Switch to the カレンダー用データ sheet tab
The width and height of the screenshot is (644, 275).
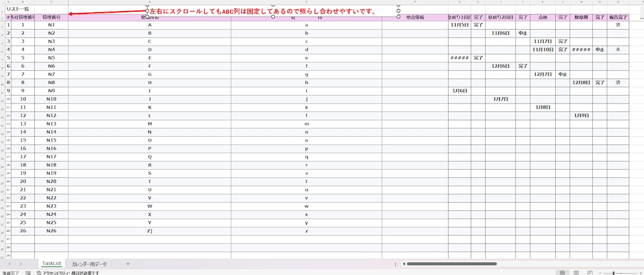click(89, 263)
